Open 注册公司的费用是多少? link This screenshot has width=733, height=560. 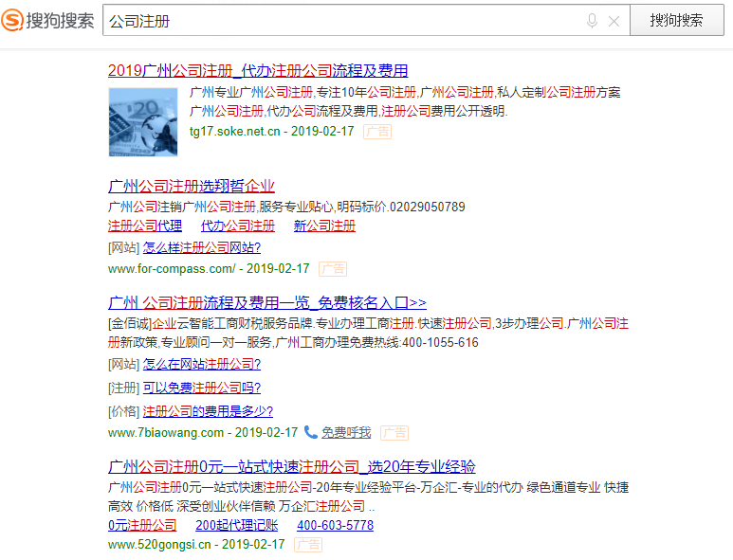(x=208, y=410)
